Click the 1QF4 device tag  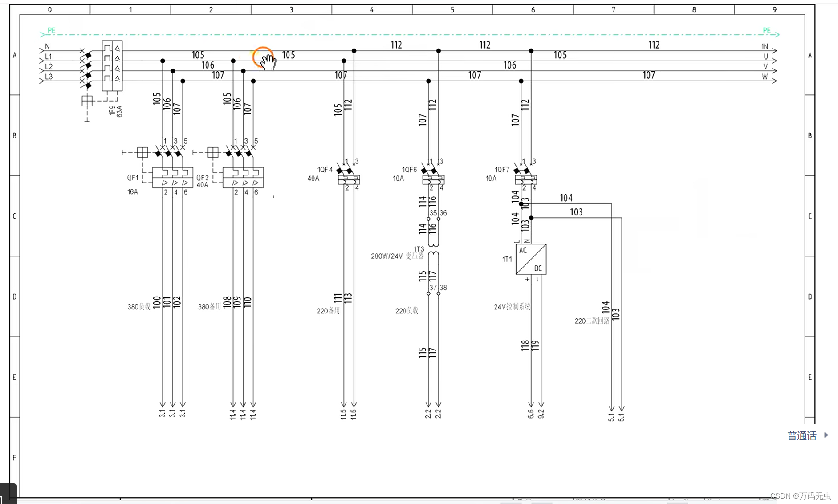(325, 170)
